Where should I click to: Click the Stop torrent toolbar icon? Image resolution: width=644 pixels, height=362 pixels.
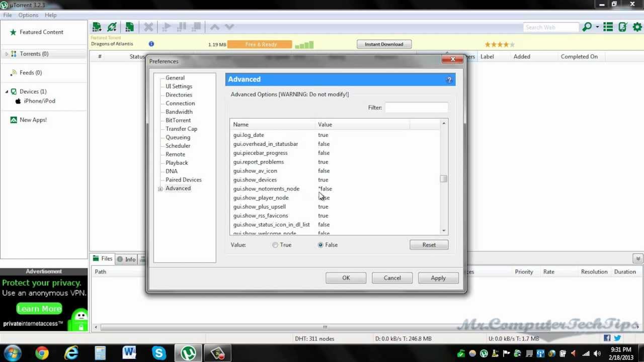coord(197,27)
